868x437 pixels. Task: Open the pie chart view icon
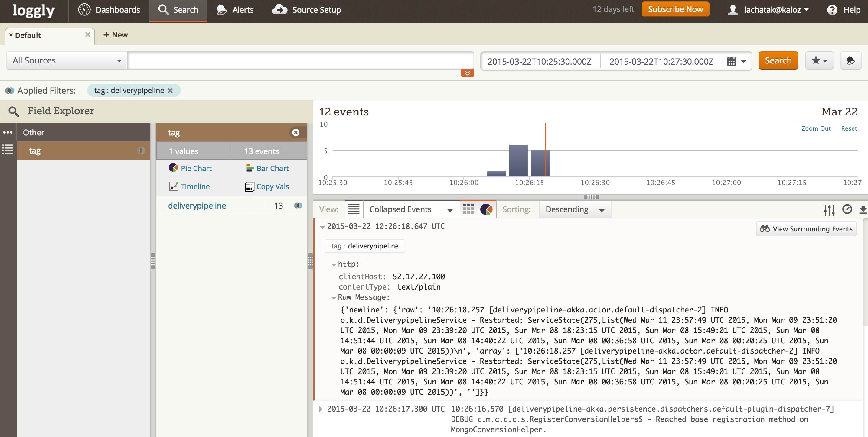[x=486, y=209]
